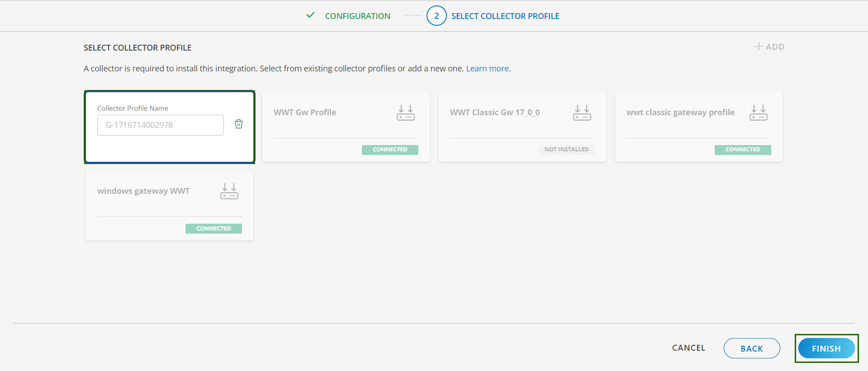868x371 pixels.
Task: Go to the Configuration step
Action: pyautogui.click(x=357, y=16)
